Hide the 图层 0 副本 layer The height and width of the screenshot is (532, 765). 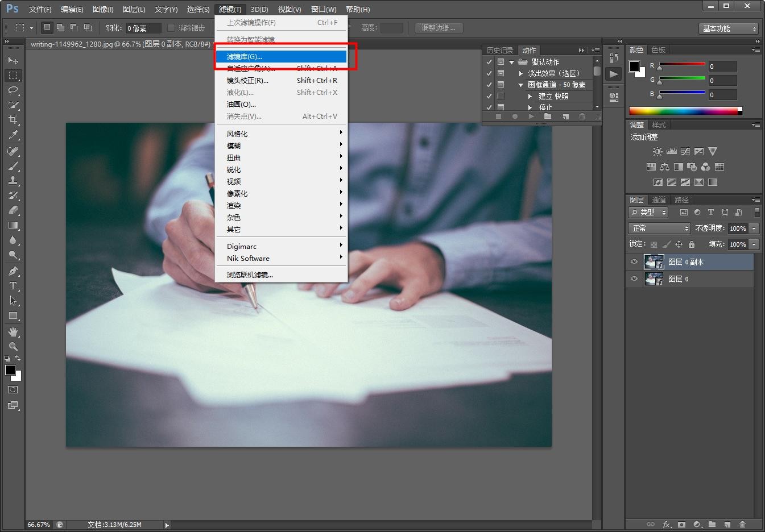tap(634, 262)
